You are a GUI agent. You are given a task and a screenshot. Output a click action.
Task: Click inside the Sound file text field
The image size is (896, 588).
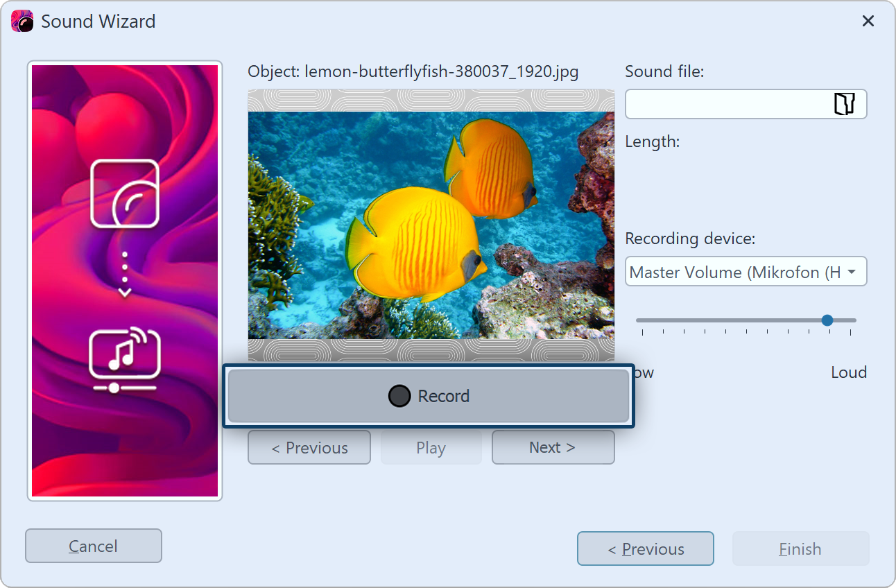click(727, 104)
